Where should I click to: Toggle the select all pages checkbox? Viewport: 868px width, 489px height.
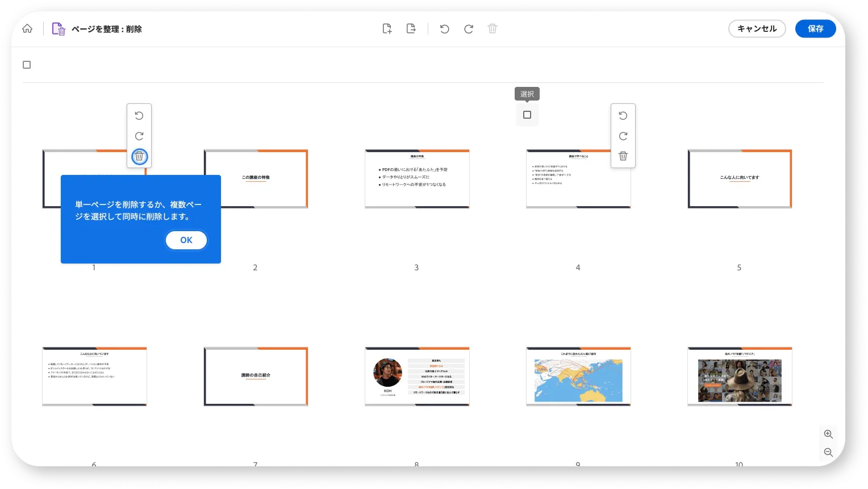point(27,65)
